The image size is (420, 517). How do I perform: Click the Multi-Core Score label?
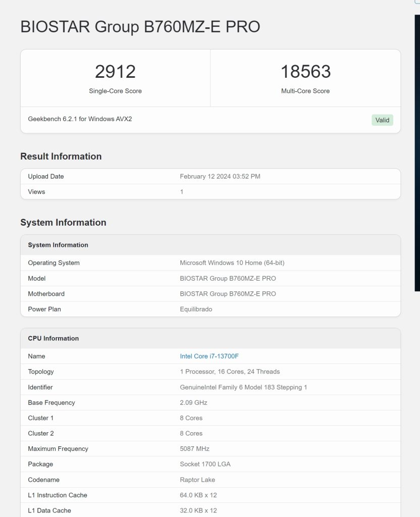click(x=305, y=91)
